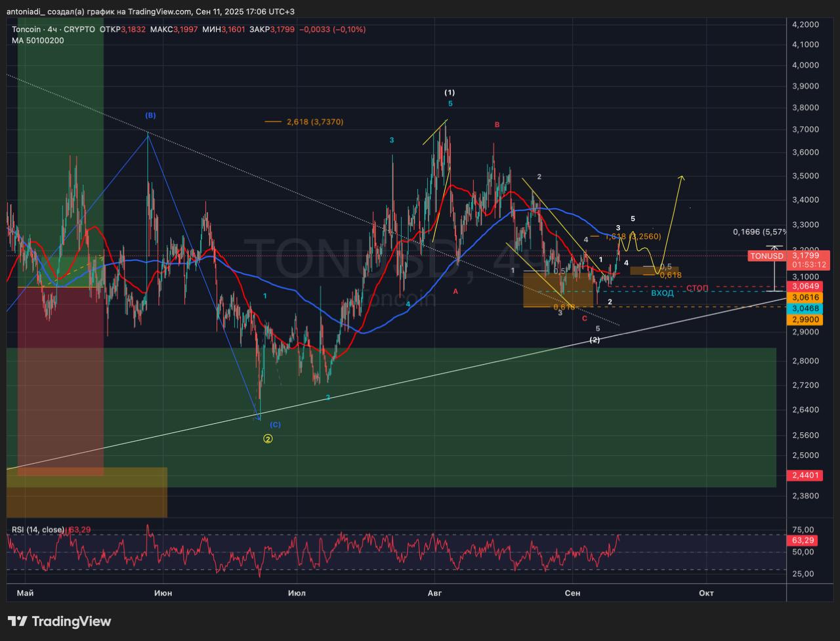The width and height of the screenshot is (840, 641).
Task: Click the ОТКР 3,1832 open value
Action: [x=123, y=30]
